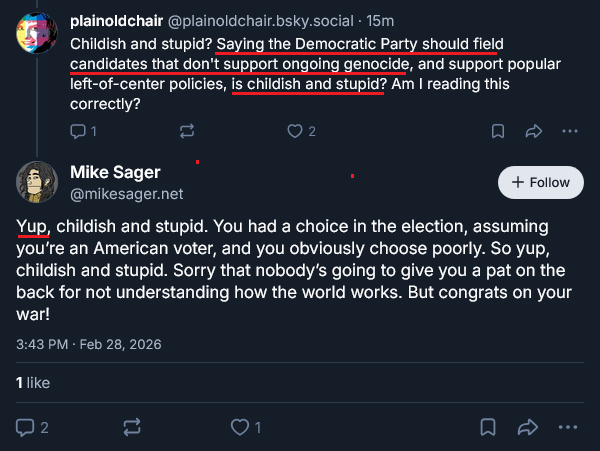Repost plainoldchair's post

(186, 131)
